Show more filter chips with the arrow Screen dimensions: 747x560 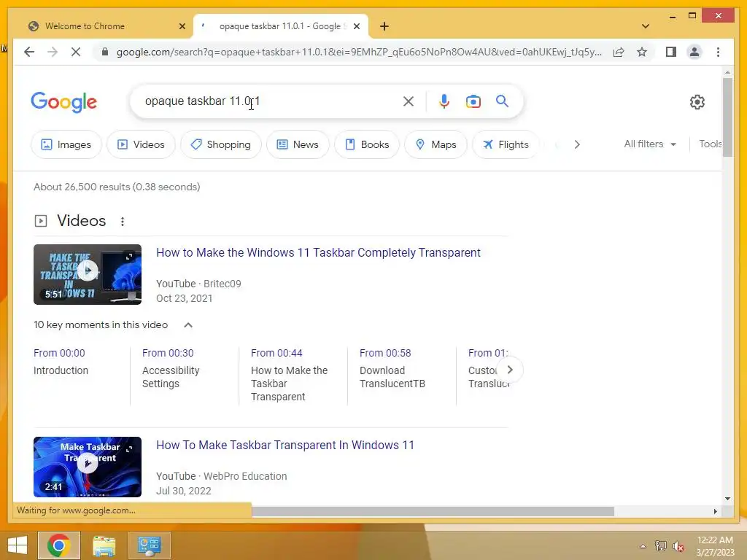(577, 144)
